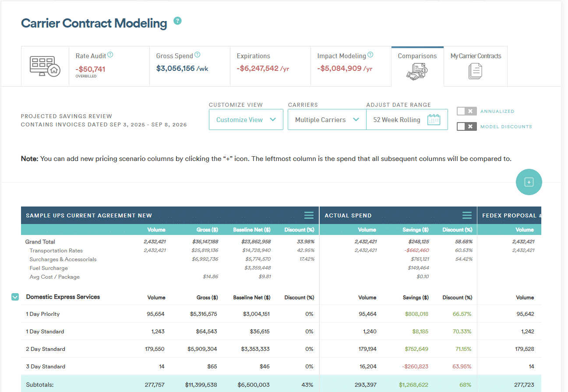The image size is (568, 392).
Task: Toggle the Annualized switch
Action: [466, 111]
